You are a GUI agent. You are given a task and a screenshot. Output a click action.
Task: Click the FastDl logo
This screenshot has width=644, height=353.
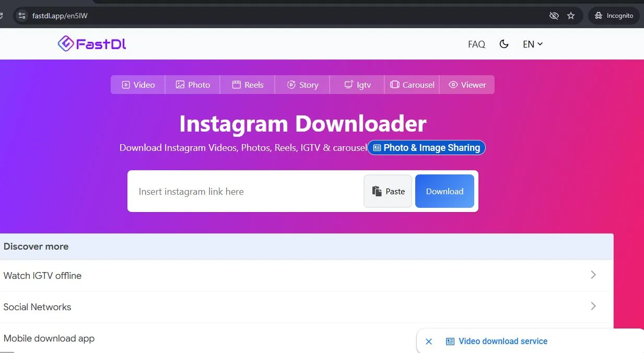tap(92, 44)
